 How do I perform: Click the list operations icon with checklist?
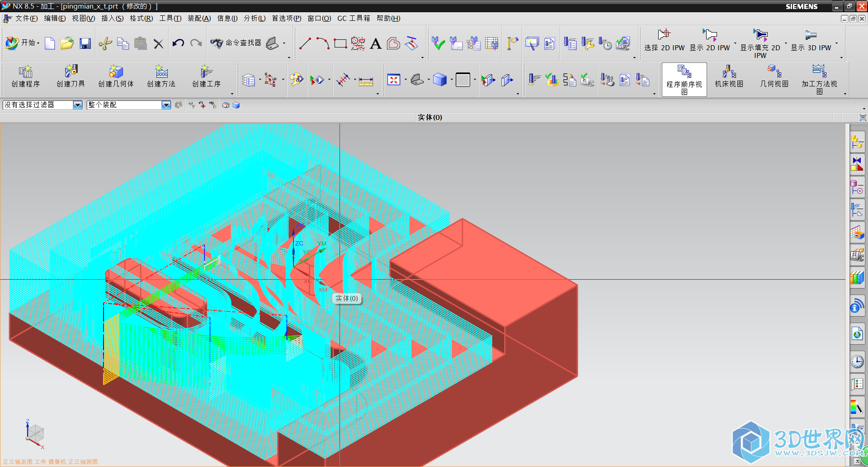(x=570, y=43)
